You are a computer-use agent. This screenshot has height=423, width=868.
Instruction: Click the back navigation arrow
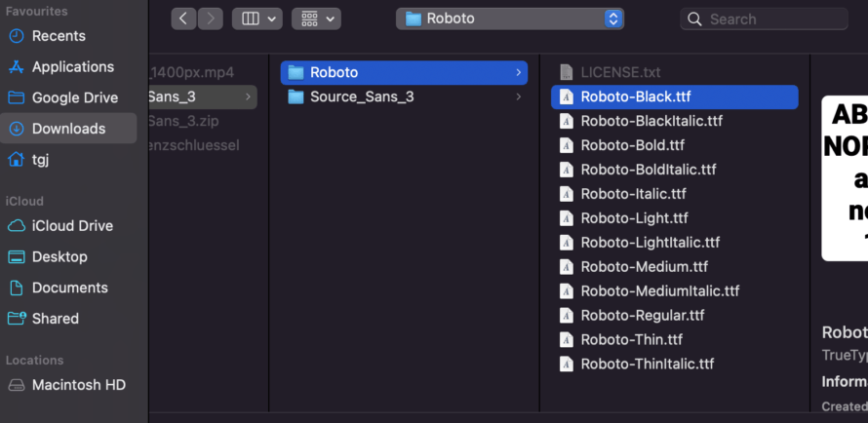coord(184,19)
